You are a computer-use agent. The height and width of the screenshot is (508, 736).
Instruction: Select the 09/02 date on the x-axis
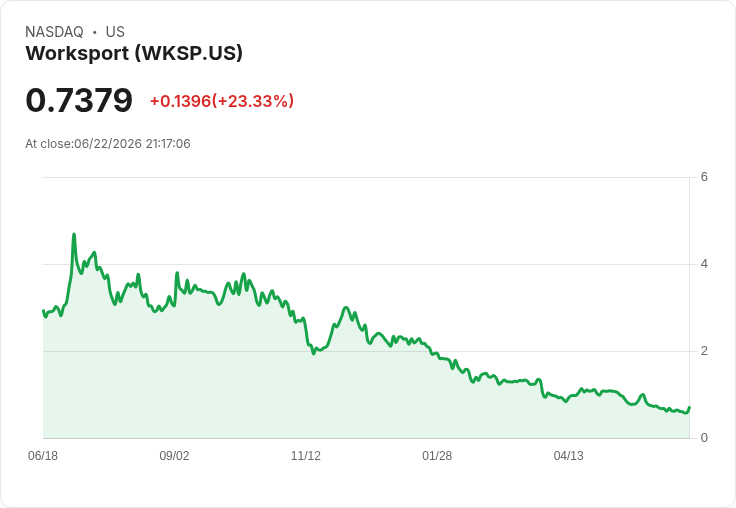point(174,455)
